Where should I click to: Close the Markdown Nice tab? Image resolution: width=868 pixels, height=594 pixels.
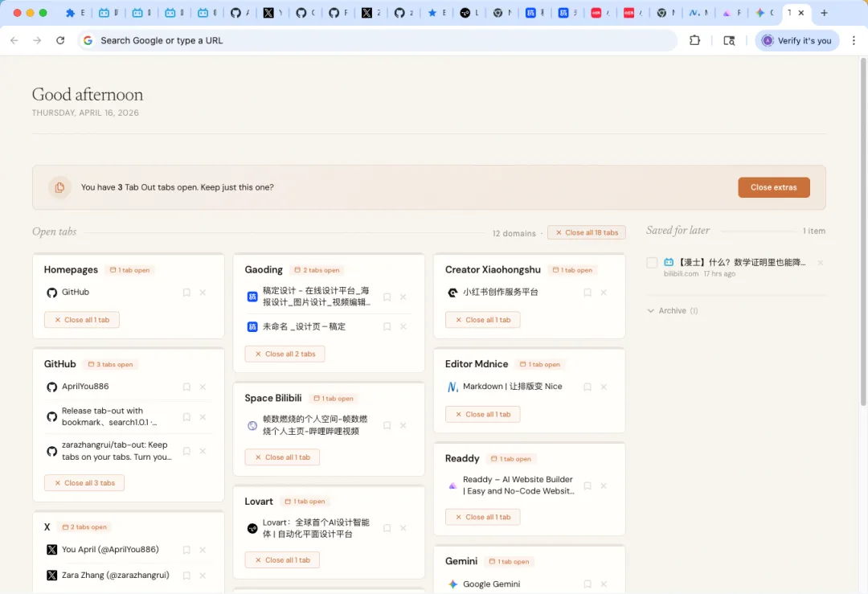click(604, 387)
